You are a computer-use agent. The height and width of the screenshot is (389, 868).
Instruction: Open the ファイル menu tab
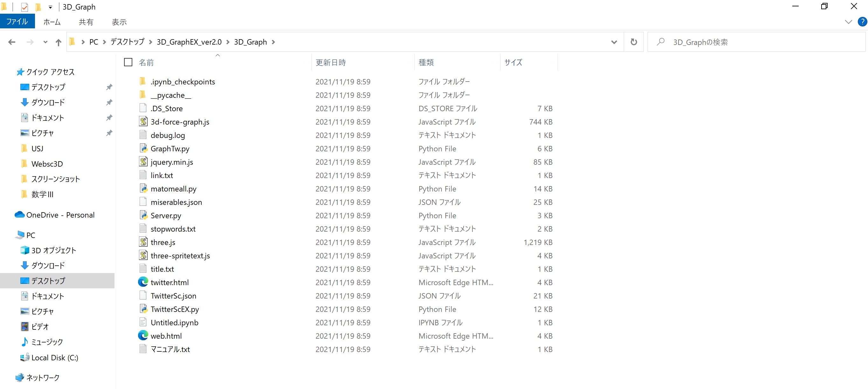pos(17,22)
